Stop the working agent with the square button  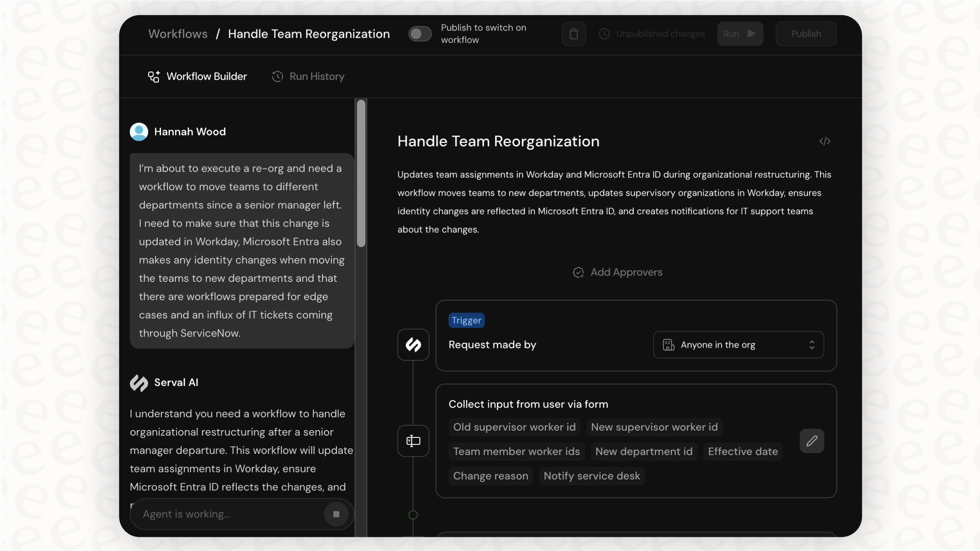point(336,514)
